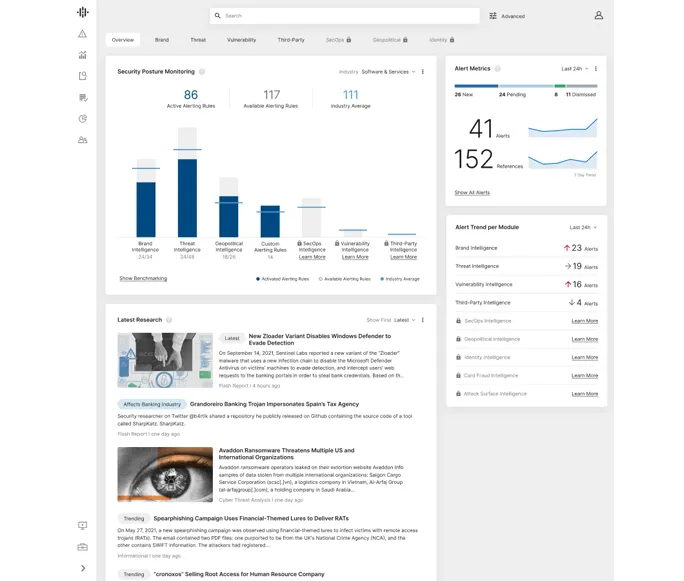Click the Brand Intelligence blue bar
The image size is (684, 581).
pos(146,210)
